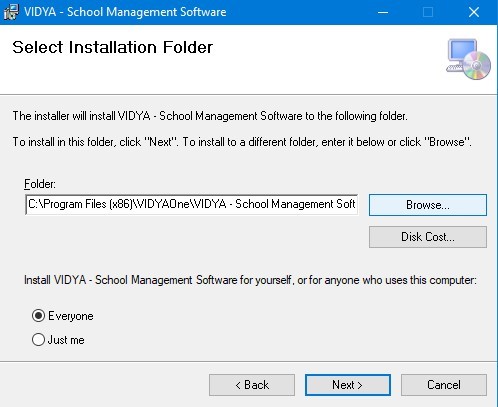
Task: Open Browse to pick another folder
Action: 428,205
